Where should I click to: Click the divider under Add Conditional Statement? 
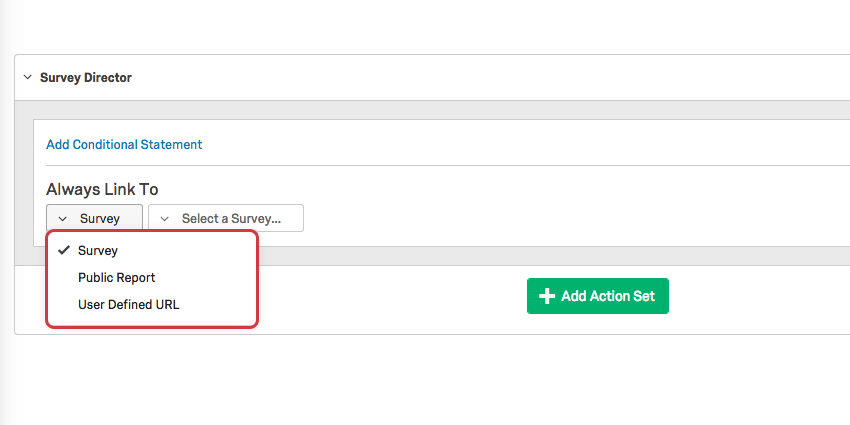pos(440,165)
